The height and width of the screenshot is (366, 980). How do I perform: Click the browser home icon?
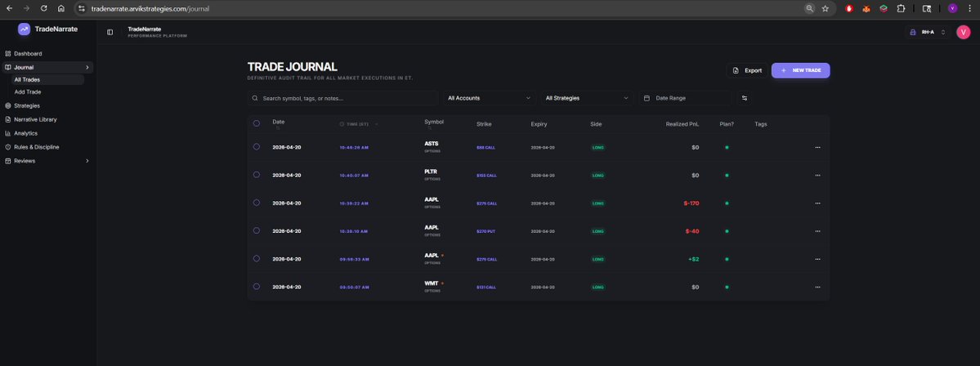coord(60,9)
